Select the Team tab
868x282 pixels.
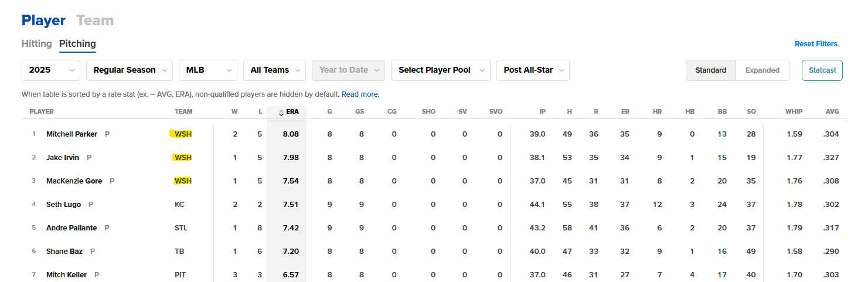95,21
